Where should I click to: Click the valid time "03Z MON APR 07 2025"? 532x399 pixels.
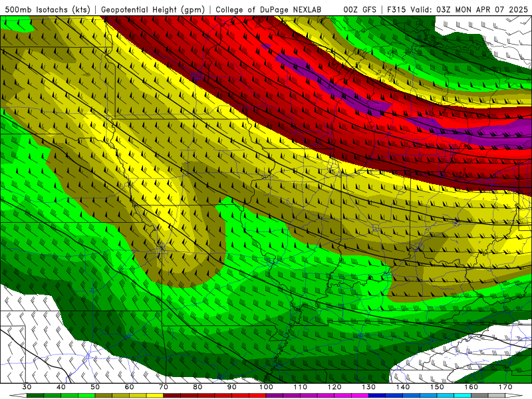(x=482, y=9)
